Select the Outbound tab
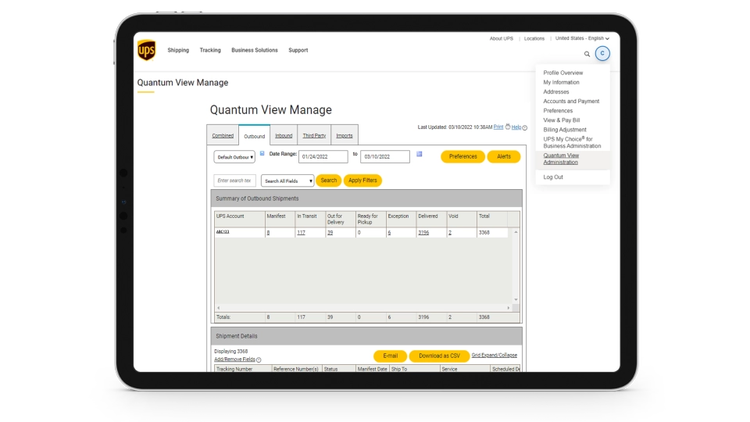Screen dimensions: 750x422 click(254, 136)
